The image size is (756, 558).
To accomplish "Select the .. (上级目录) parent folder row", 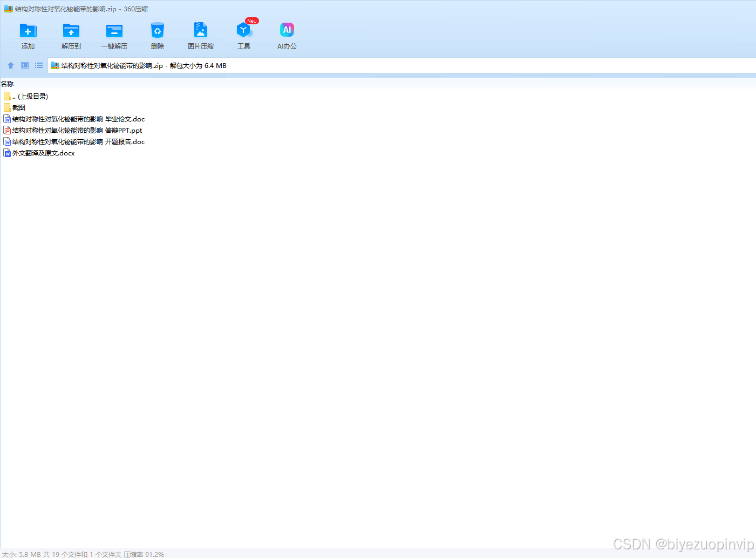I will pyautogui.click(x=26, y=96).
